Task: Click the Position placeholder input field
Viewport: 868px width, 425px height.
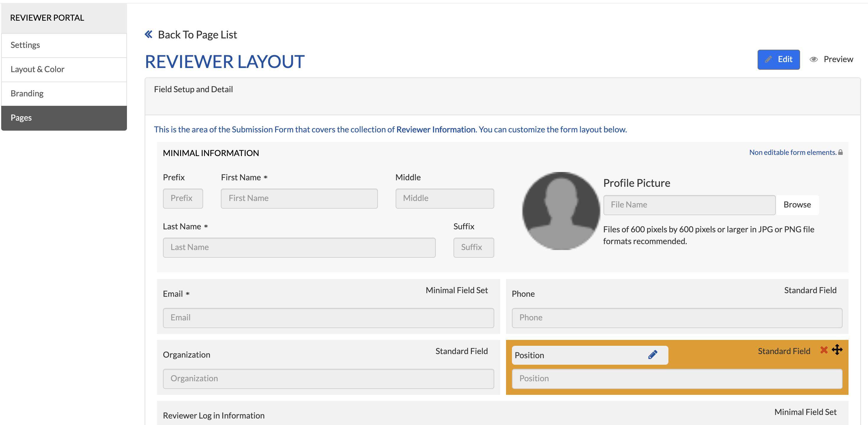Action: [x=677, y=379]
